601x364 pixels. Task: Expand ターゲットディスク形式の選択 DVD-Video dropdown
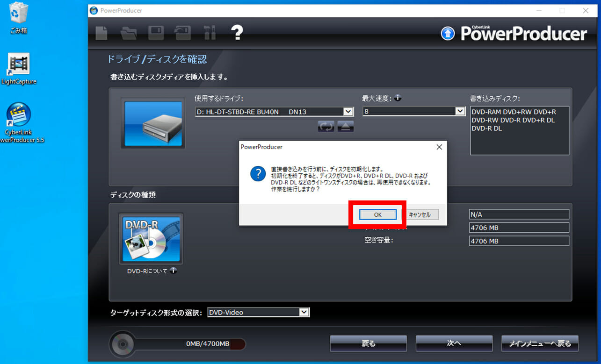[x=304, y=312]
